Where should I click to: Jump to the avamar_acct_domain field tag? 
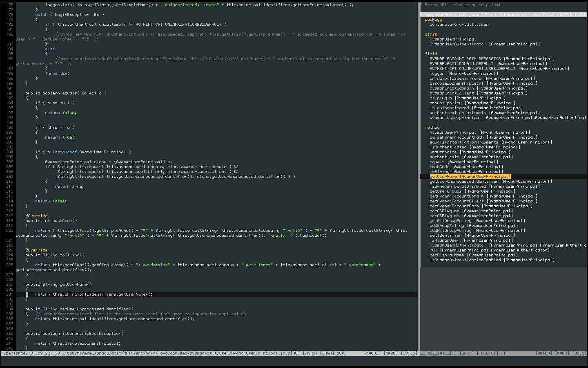(479, 88)
